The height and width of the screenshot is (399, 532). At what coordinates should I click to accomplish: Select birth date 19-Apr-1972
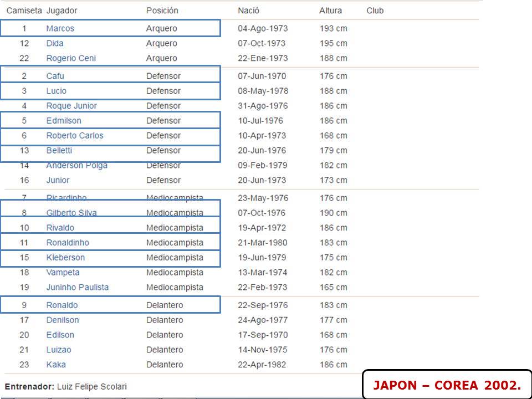pyautogui.click(x=262, y=228)
